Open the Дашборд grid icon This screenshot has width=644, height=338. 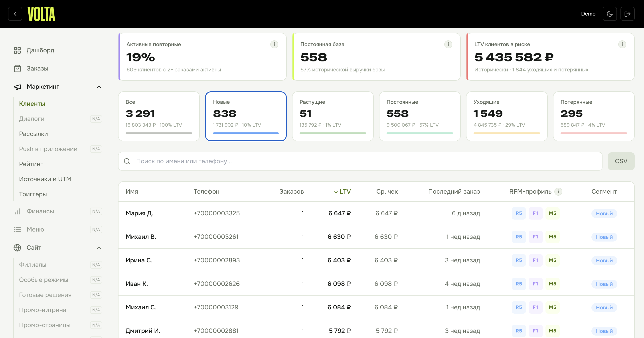(x=17, y=50)
